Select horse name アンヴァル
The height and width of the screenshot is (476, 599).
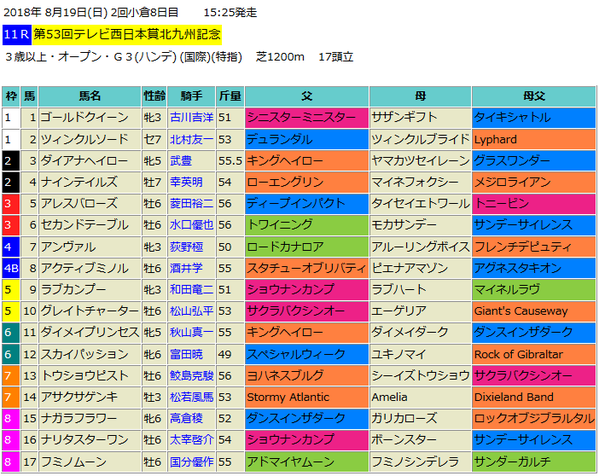68,247
